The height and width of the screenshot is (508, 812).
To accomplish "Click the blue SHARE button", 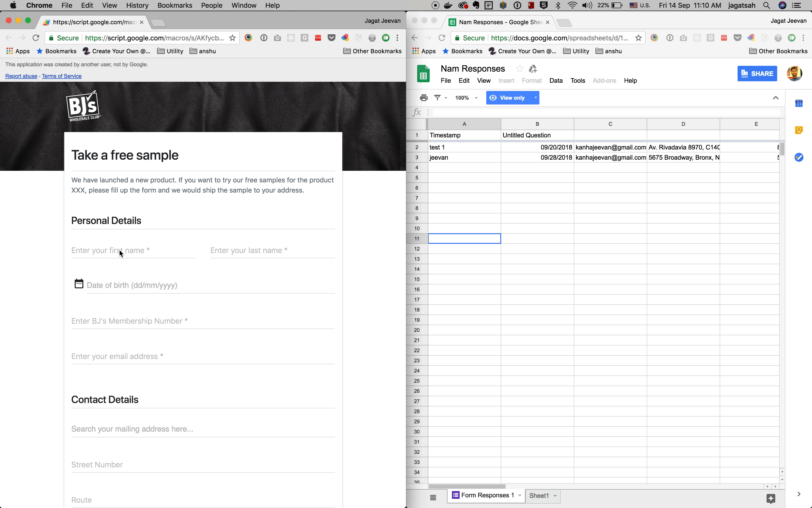I will pos(757,74).
